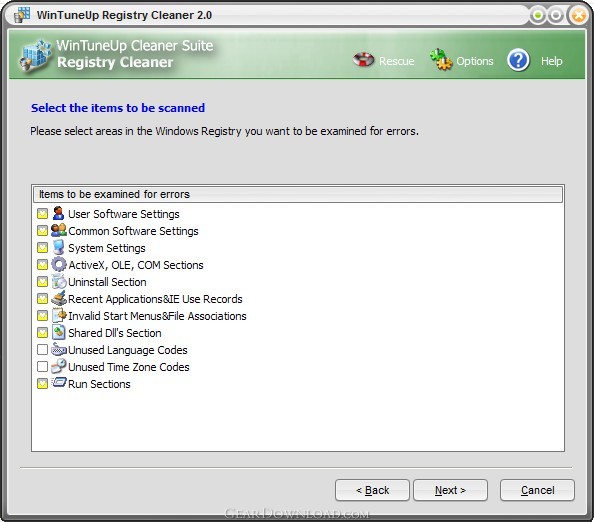The width and height of the screenshot is (594, 522).
Task: Open the Help menu label
Action: [x=552, y=61]
